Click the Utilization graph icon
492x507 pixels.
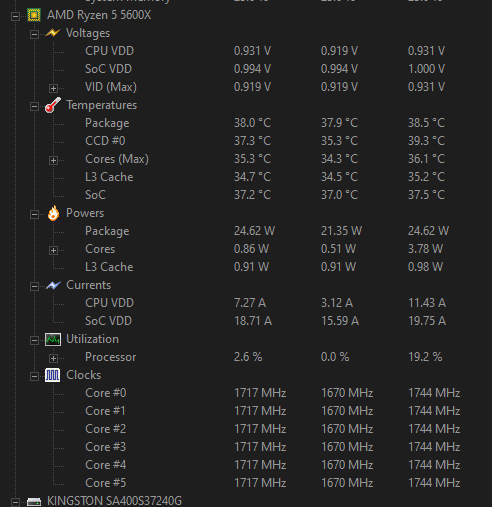tap(53, 339)
